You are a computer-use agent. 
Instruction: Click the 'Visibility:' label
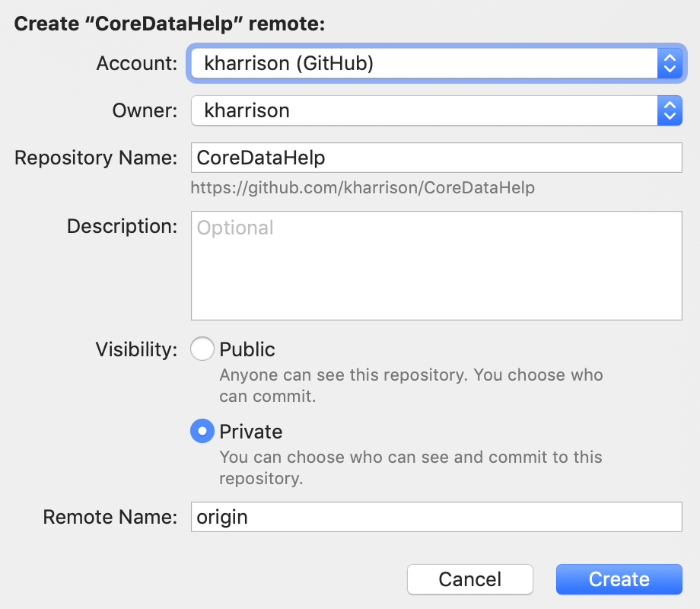tap(136, 349)
